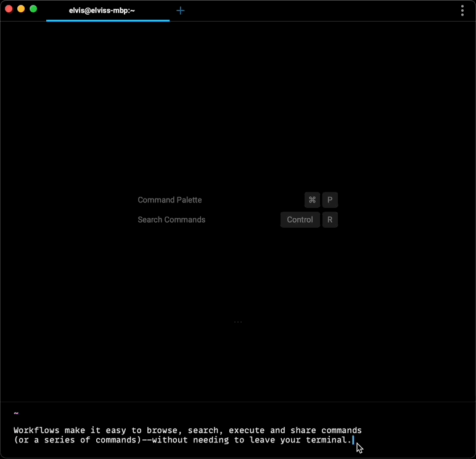
Task: Click the Command Palette shortcut label
Action: pyautogui.click(x=170, y=200)
